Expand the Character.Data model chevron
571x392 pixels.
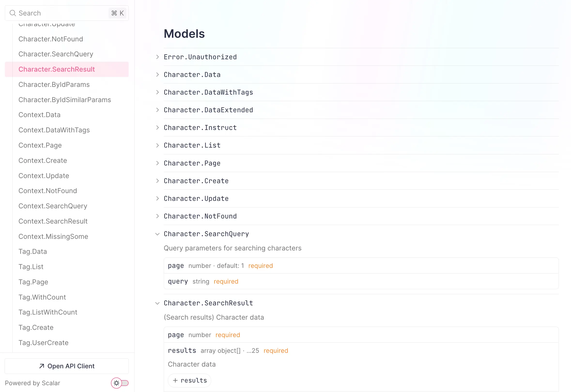(157, 75)
